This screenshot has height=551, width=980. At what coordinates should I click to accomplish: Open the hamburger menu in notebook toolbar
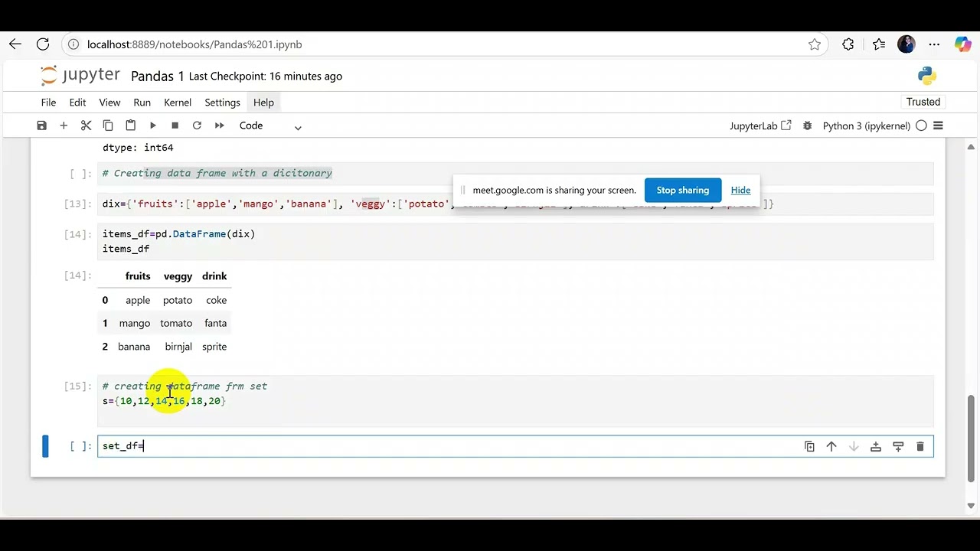938,126
